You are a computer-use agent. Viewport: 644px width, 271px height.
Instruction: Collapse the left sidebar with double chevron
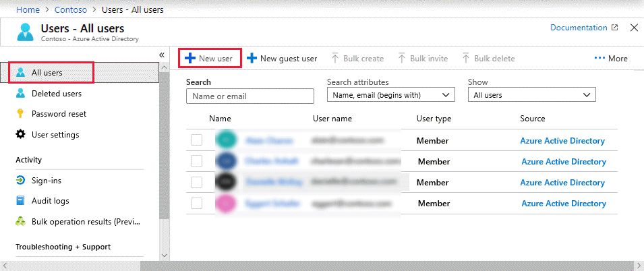[x=162, y=55]
